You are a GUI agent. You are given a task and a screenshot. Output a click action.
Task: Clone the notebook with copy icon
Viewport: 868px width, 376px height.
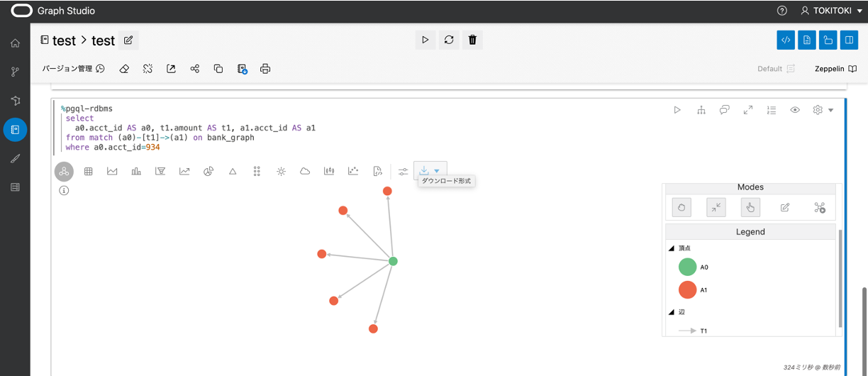(218, 69)
